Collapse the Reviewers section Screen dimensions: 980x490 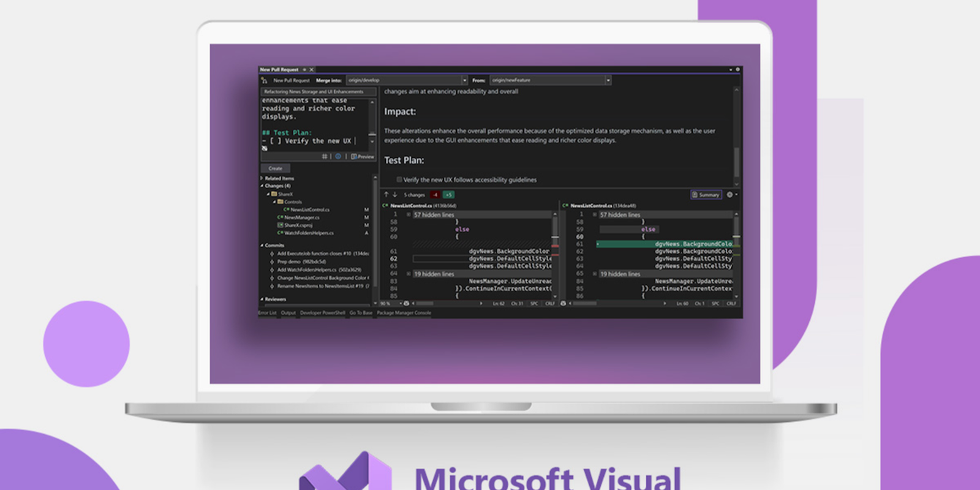pyautogui.click(x=262, y=299)
